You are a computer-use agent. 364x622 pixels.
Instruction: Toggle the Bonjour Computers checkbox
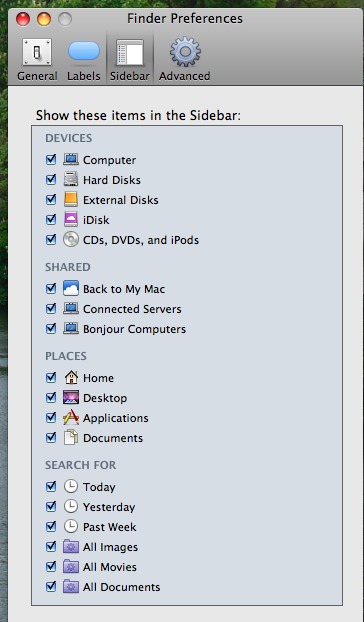51,328
